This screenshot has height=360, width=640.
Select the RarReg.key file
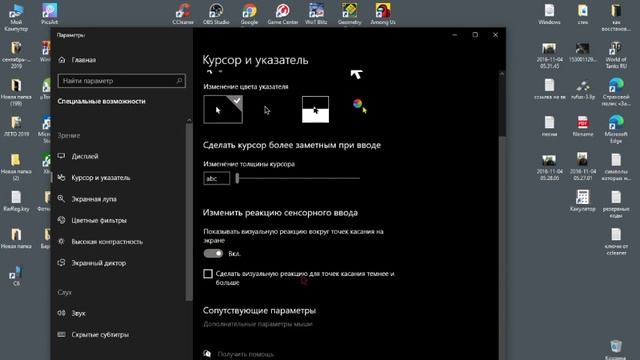pyautogui.click(x=16, y=201)
